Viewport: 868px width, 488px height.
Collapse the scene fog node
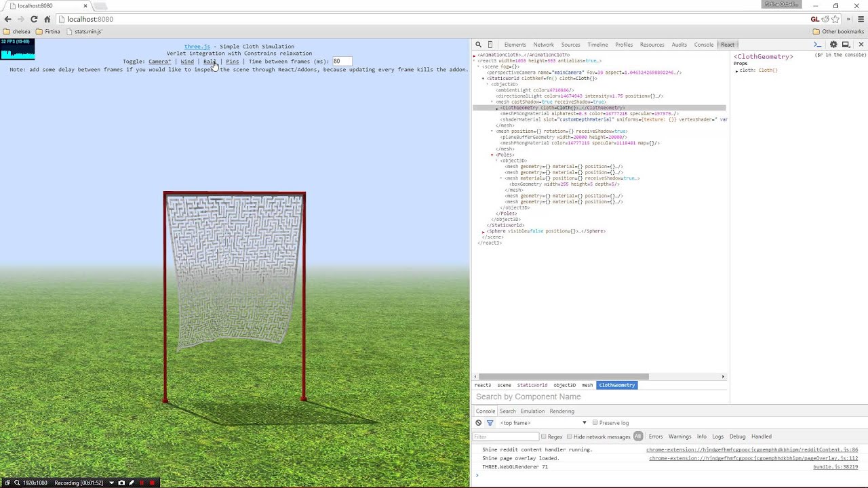[479, 66]
